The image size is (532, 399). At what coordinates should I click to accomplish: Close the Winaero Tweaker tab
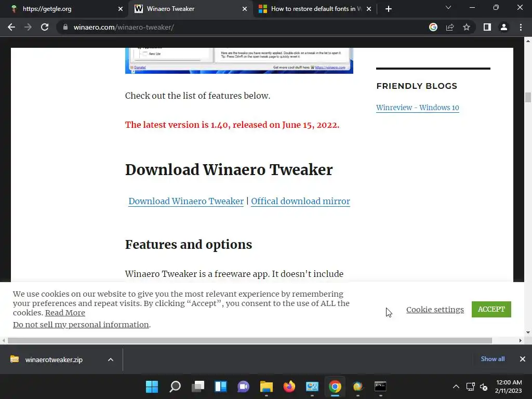(x=245, y=9)
